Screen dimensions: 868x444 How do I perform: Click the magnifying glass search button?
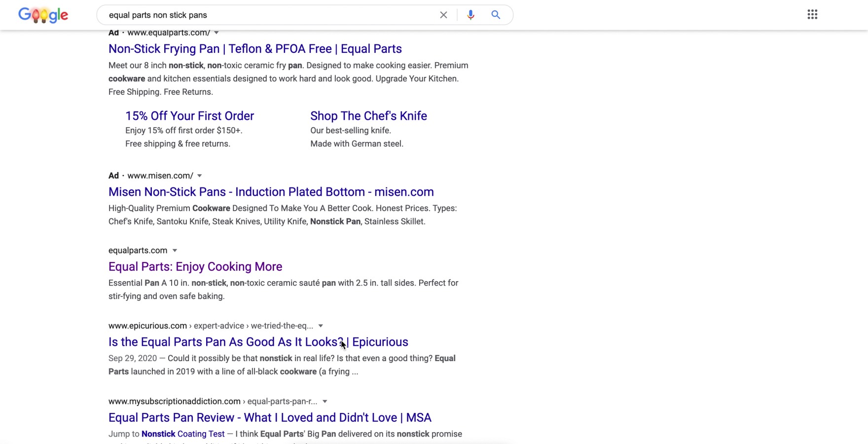pos(496,15)
